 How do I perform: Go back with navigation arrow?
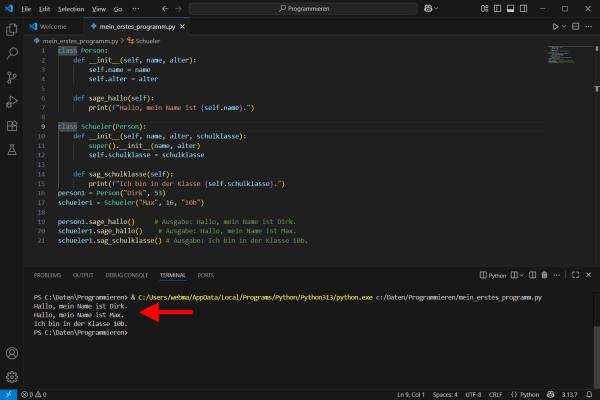tap(165, 8)
